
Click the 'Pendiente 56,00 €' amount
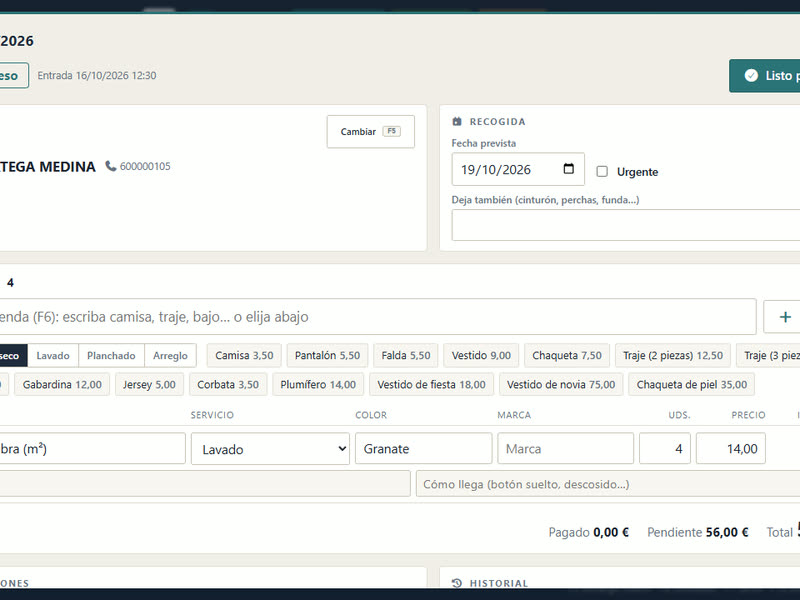(x=698, y=532)
